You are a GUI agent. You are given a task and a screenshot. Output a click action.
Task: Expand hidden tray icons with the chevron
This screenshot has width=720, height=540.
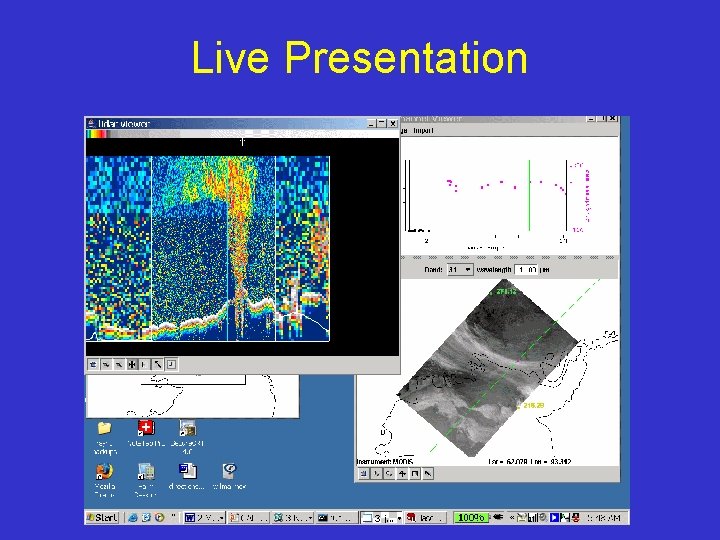[512, 518]
